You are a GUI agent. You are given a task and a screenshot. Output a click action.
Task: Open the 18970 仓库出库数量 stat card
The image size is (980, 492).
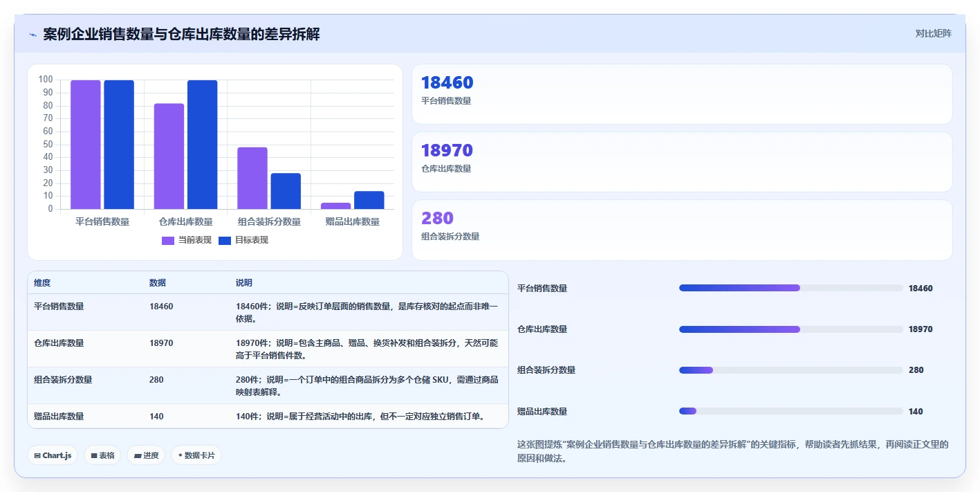(x=682, y=162)
